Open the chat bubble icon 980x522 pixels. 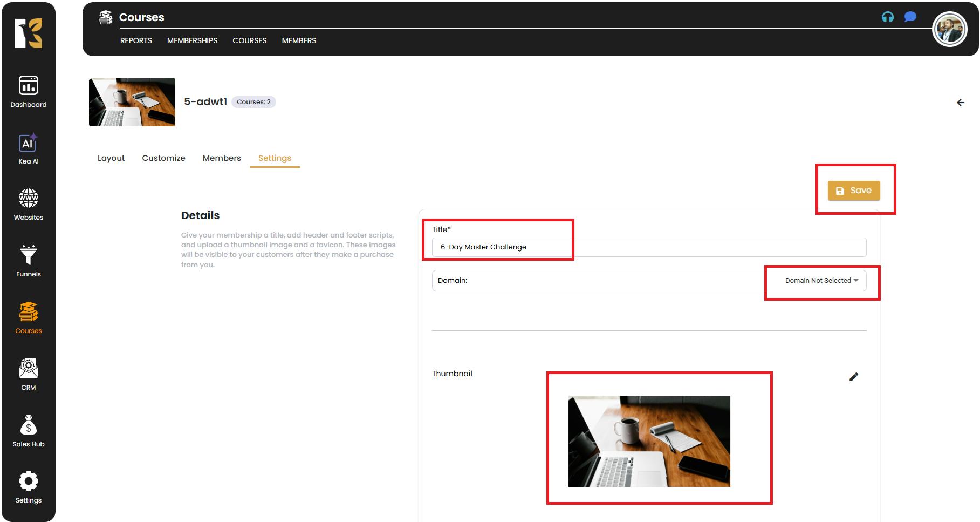point(910,17)
